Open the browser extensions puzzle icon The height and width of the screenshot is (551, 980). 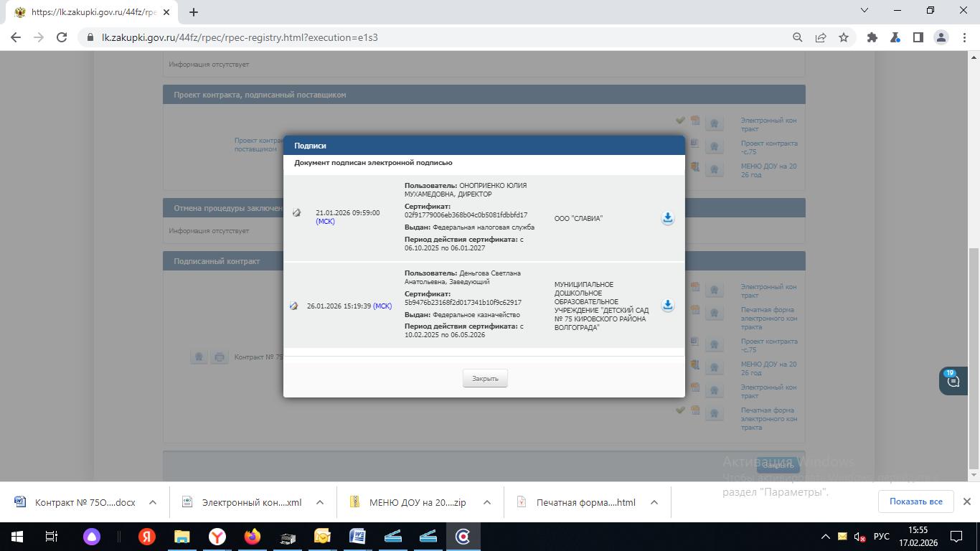pyautogui.click(x=872, y=37)
